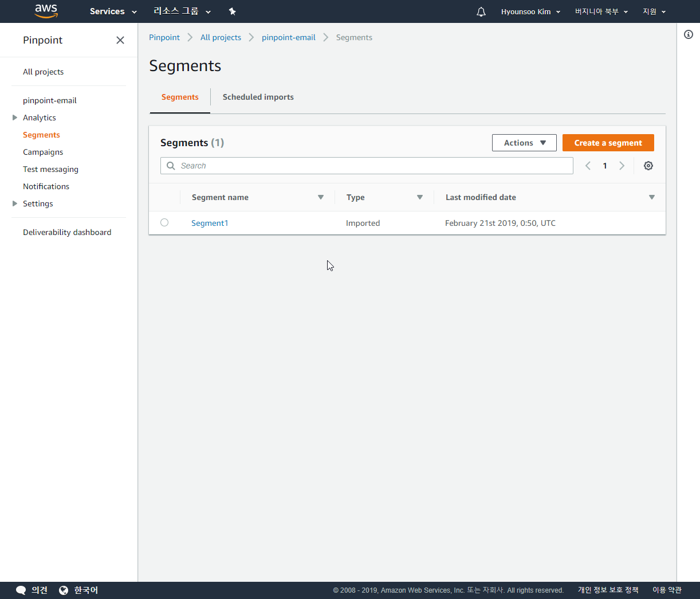700x599 pixels.
Task: Open 개인 정보 보호 정책 link
Action: click(x=608, y=590)
